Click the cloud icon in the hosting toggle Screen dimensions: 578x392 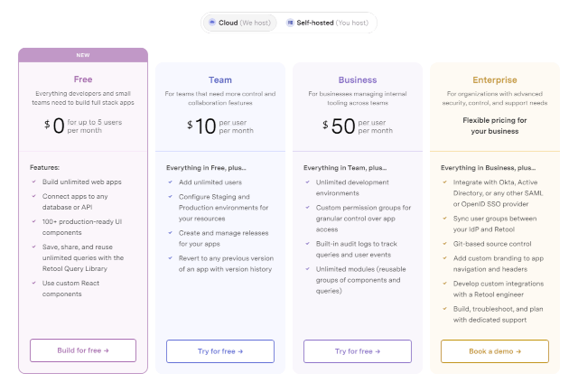point(212,22)
